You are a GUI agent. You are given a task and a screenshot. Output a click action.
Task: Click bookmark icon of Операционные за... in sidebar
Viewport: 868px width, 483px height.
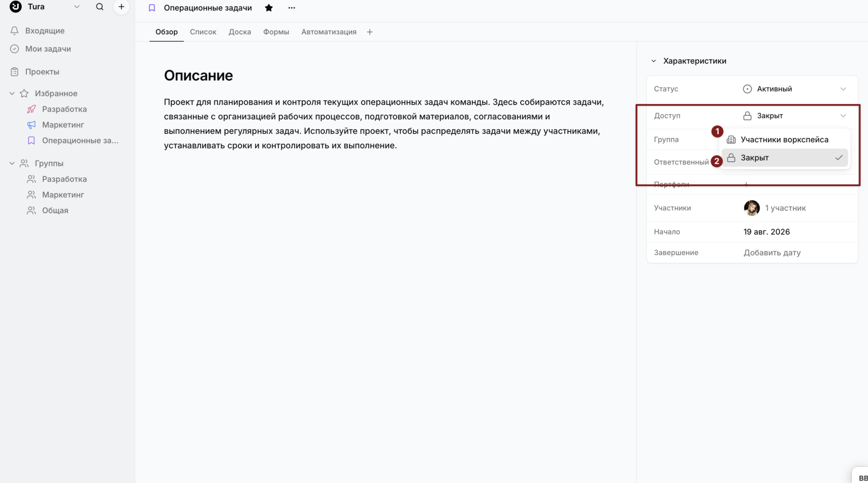[32, 140]
